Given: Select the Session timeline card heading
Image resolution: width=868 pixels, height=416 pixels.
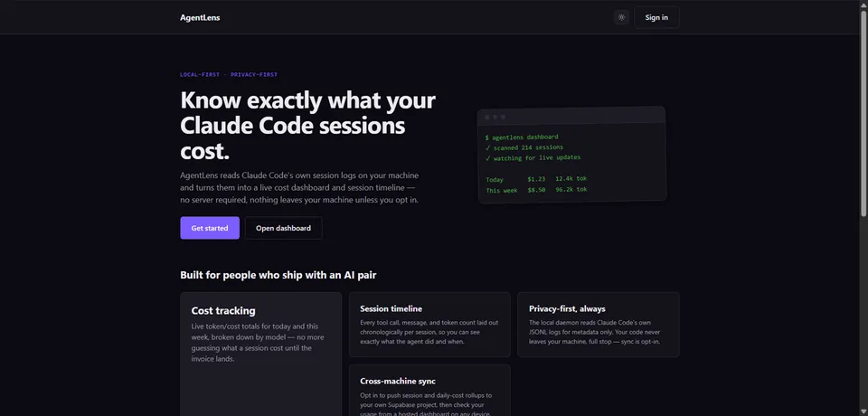Looking at the screenshot, I should [x=391, y=308].
